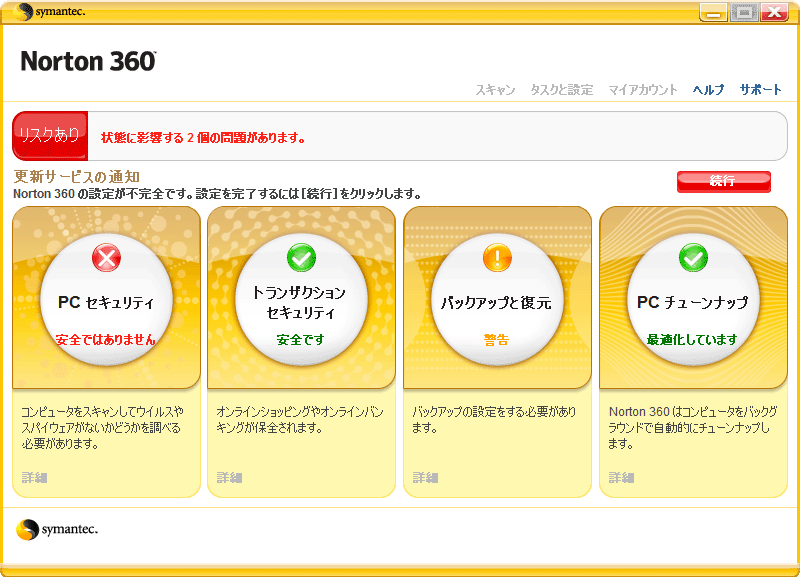
Task: Open the ヘルプ menu
Action: pos(708,90)
